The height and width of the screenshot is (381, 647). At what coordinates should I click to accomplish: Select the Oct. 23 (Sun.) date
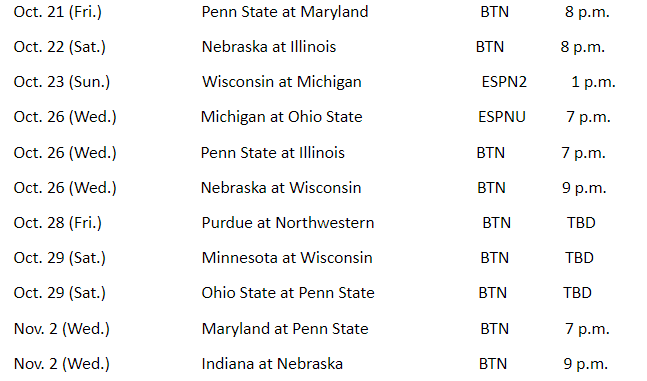(61, 83)
